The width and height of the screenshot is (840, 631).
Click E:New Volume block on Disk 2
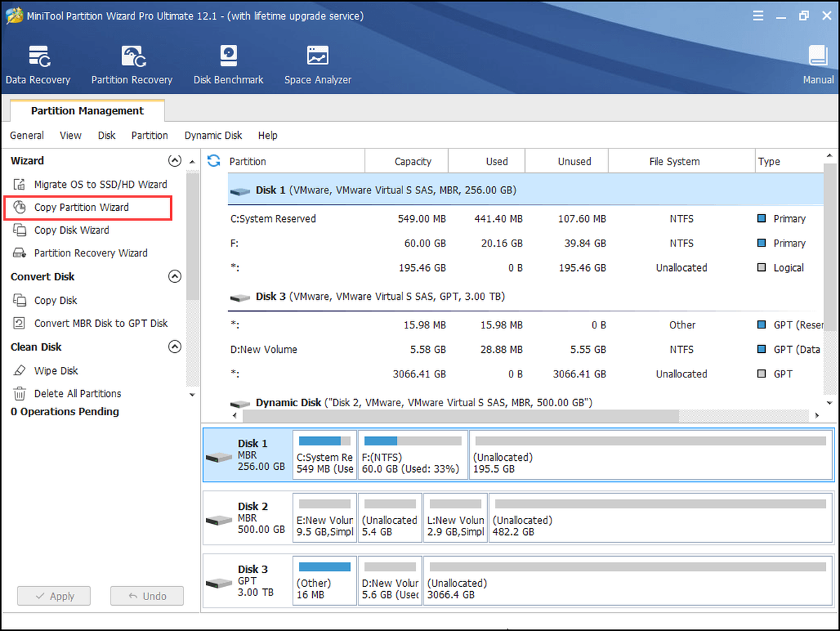pos(325,518)
